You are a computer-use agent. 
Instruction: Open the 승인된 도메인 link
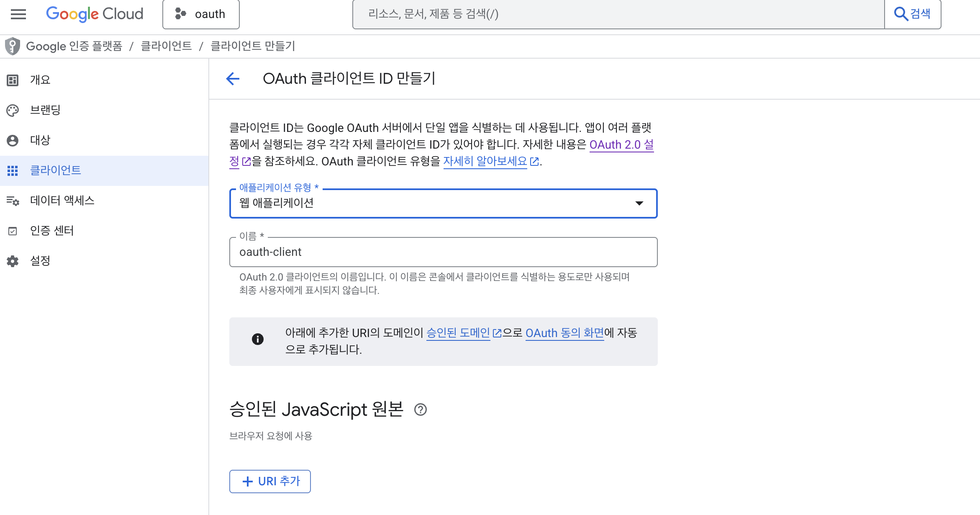(x=458, y=333)
